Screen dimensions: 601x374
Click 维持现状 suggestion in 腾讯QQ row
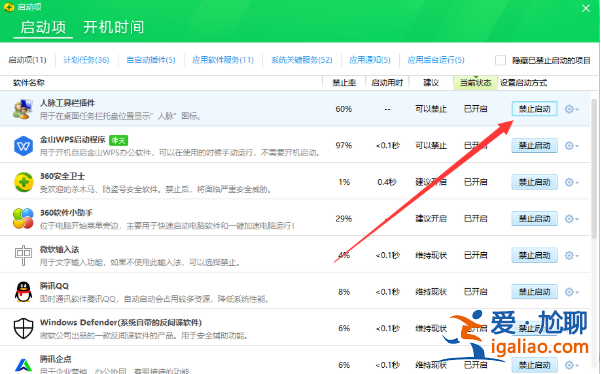tap(431, 292)
